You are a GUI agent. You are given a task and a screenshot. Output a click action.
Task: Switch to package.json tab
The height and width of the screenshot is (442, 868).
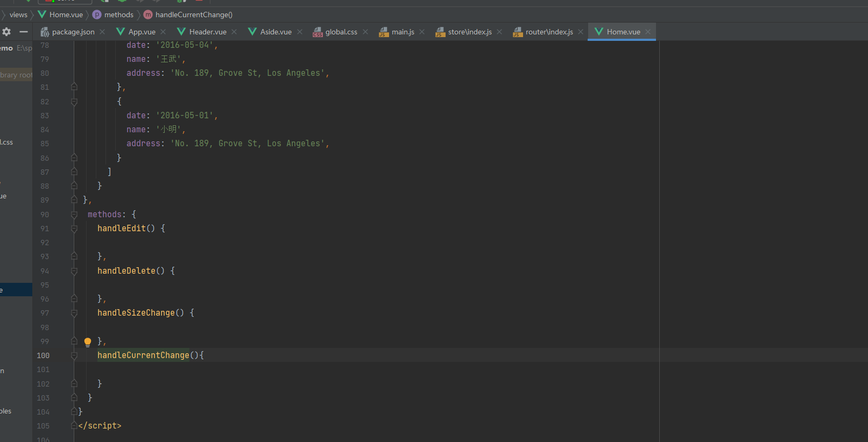coord(73,32)
